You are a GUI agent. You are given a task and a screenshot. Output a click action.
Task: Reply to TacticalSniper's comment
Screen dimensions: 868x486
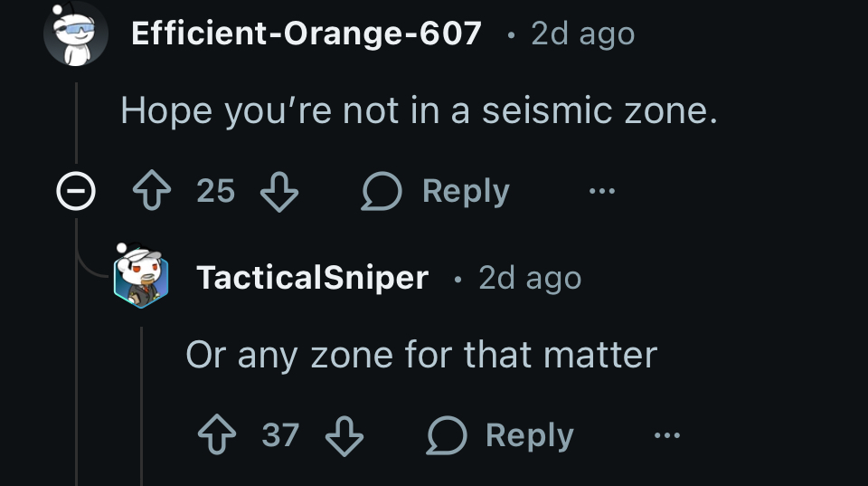[x=501, y=435]
